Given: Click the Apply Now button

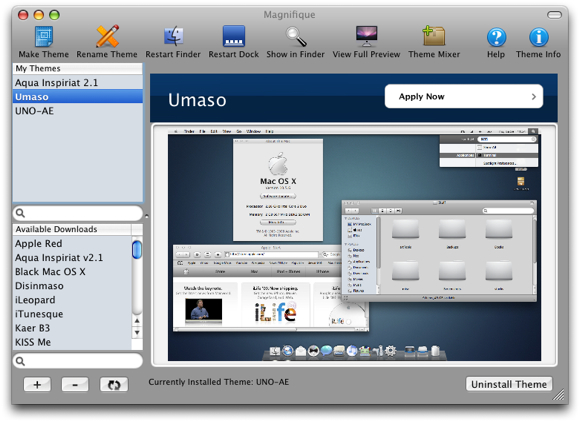Looking at the screenshot, I should coord(464,97).
